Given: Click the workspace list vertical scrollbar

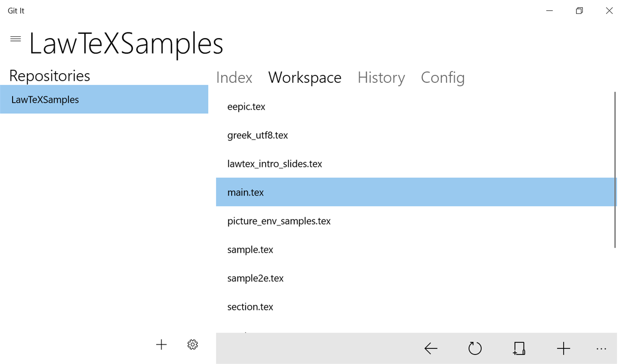Looking at the screenshot, I should click(x=615, y=170).
